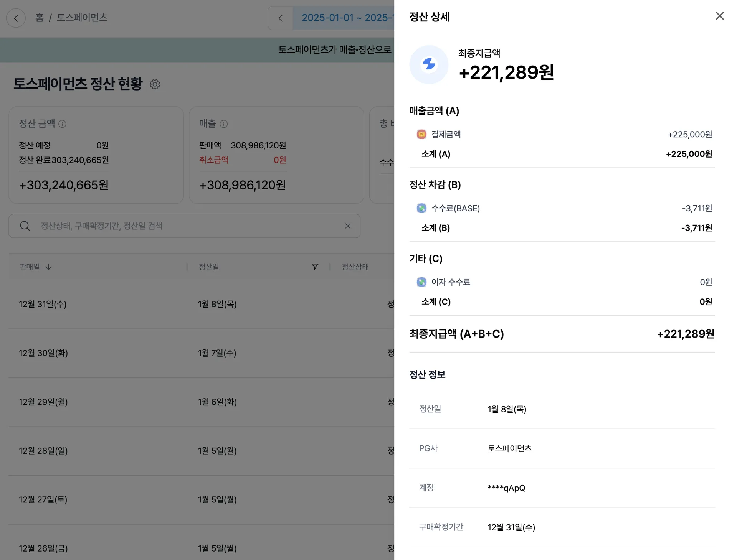737x560 pixels.
Task: Select the 12월 29일(월) row
Action: click(202, 402)
